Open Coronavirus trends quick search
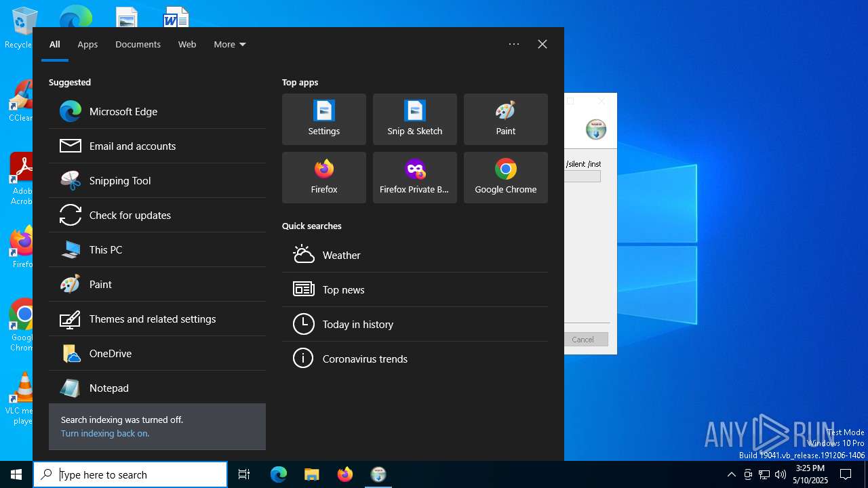 [415, 359]
